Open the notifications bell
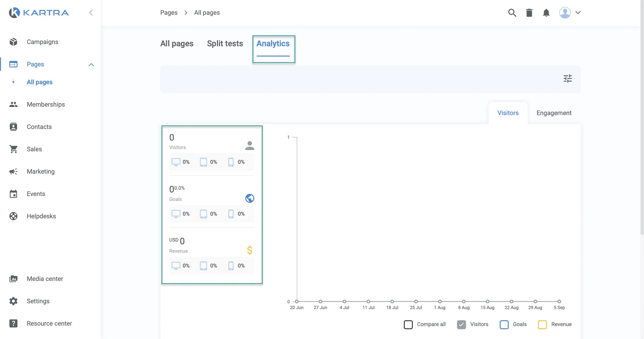The image size is (644, 339). [x=546, y=13]
